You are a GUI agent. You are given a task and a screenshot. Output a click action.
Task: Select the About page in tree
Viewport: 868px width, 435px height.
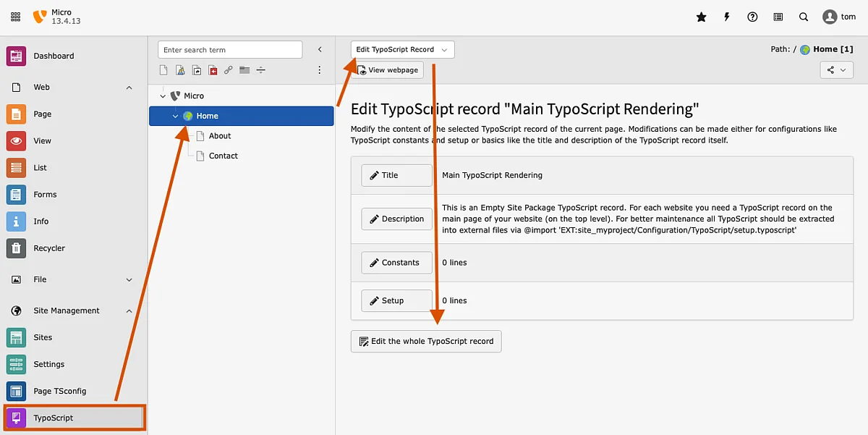pos(220,136)
